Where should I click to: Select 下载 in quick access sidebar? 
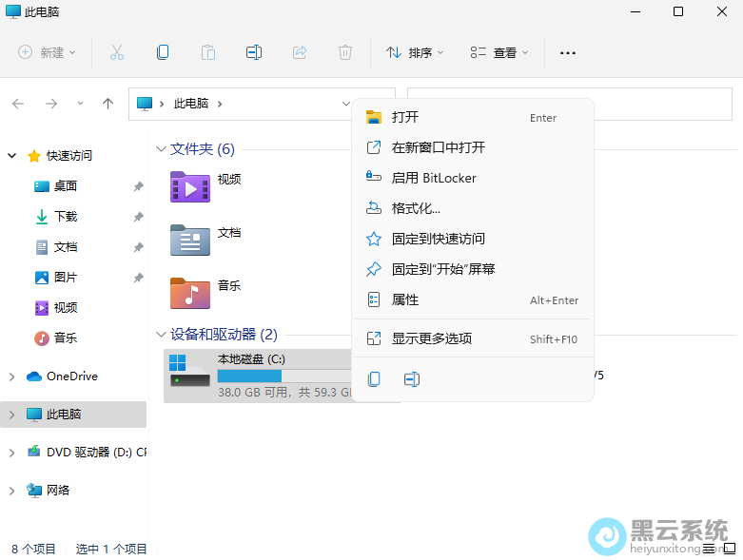tap(65, 217)
